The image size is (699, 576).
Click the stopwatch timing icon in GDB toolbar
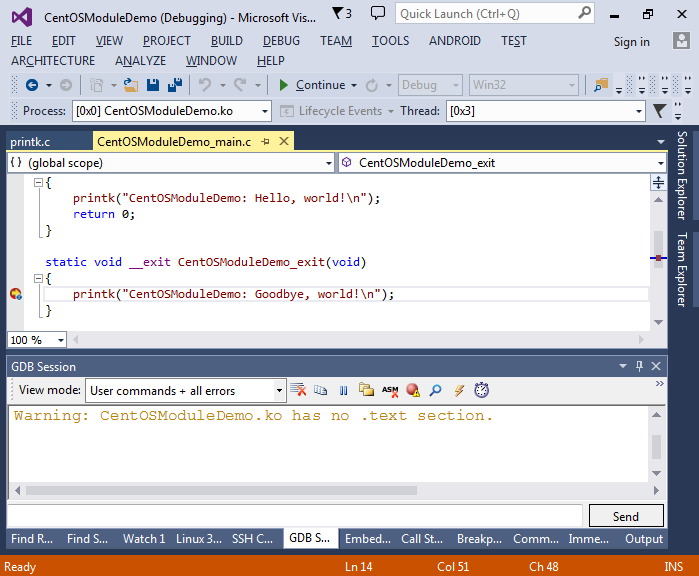[x=481, y=390]
